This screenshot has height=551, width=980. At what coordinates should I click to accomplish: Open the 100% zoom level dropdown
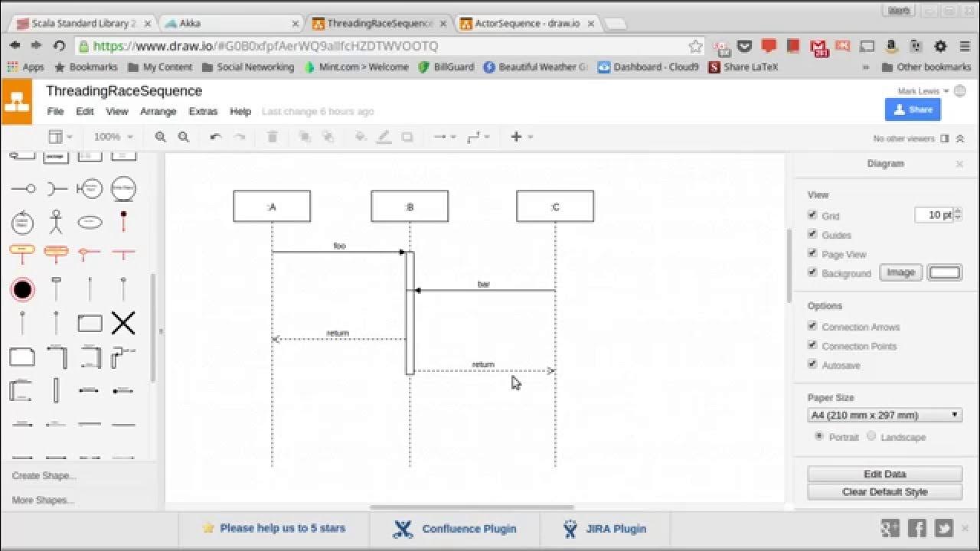[x=113, y=137]
